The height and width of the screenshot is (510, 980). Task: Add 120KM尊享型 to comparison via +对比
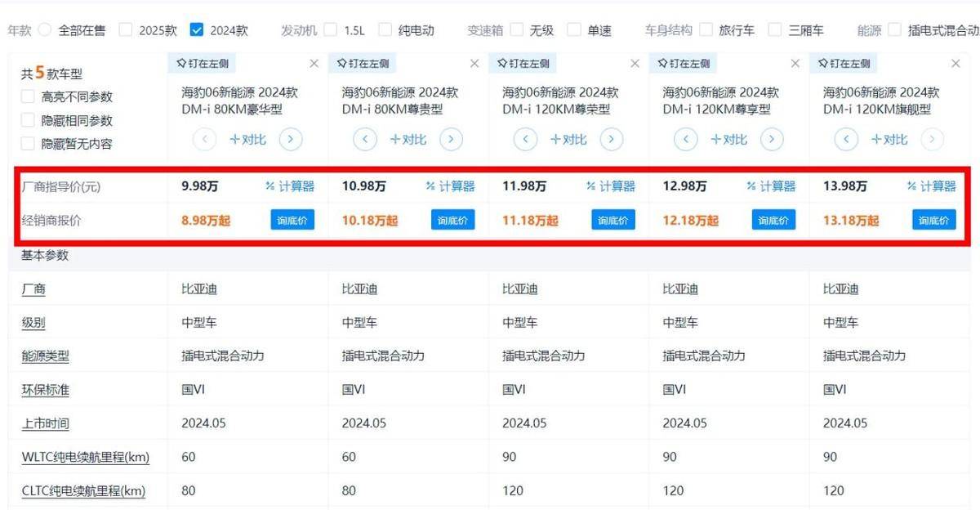729,140
